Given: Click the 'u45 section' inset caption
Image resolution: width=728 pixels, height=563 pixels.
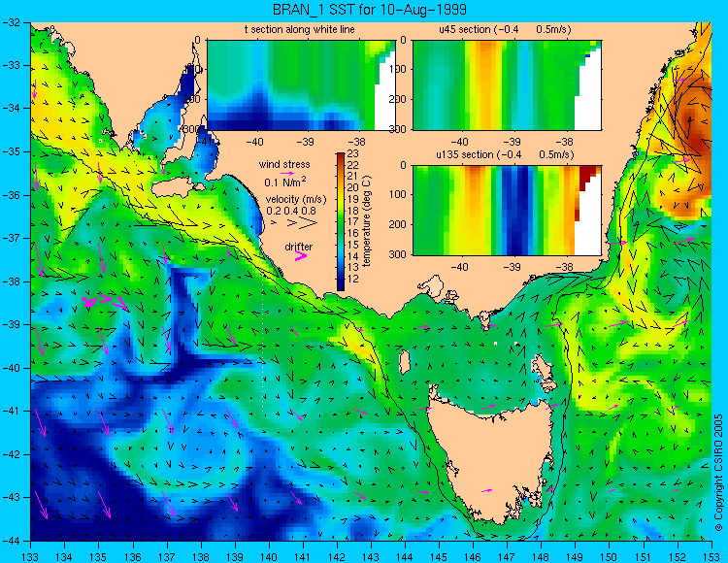Looking at the screenshot, I should tap(505, 29).
